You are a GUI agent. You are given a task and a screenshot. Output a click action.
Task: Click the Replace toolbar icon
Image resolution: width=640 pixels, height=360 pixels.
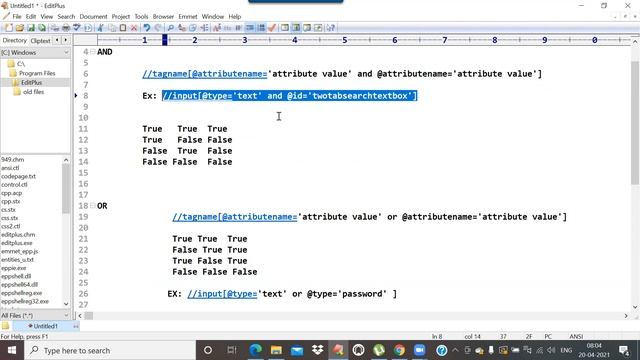pos(182,28)
